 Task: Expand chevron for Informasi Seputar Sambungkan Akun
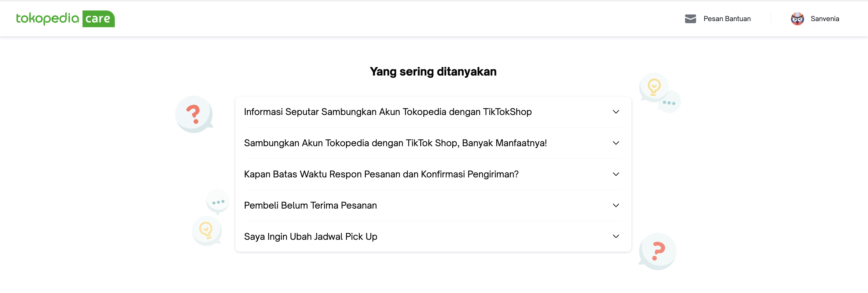coord(616,112)
